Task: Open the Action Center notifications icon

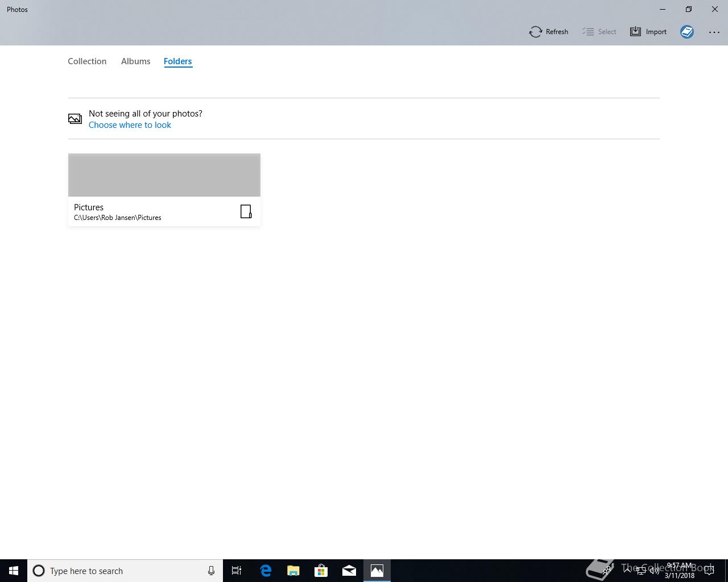Action: (709, 571)
